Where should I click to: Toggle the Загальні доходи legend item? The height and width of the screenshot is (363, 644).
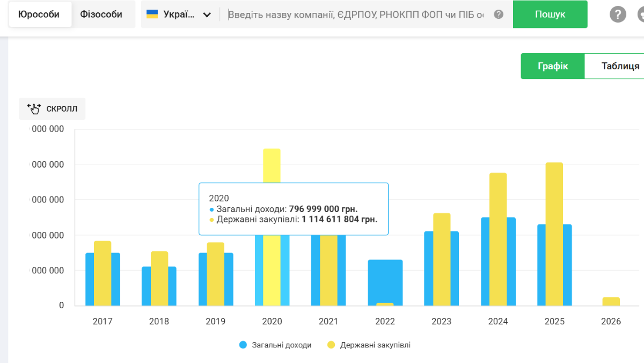275,345
